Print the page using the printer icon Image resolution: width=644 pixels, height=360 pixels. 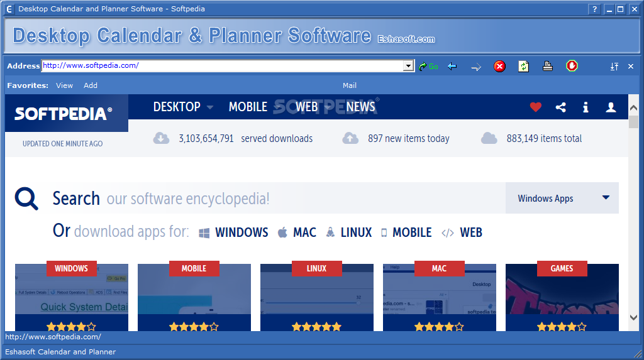(548, 66)
